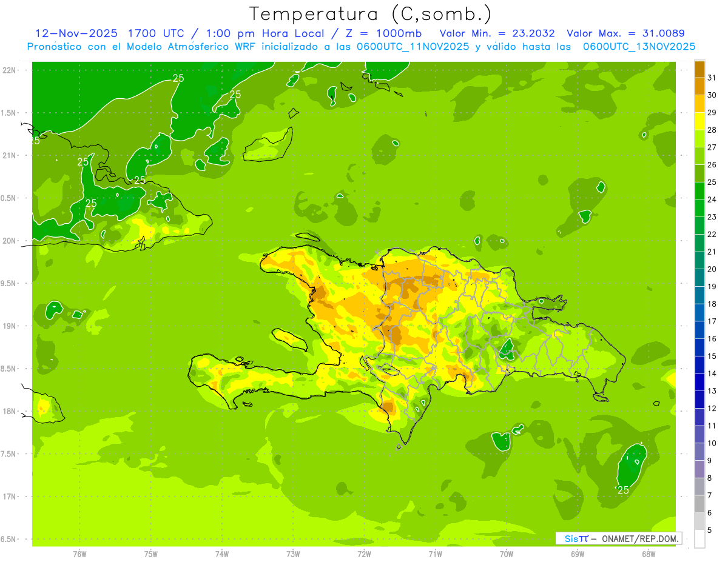Image resolution: width=728 pixels, height=562 pixels.
Task: Click the legend value 13
Action: point(712,391)
